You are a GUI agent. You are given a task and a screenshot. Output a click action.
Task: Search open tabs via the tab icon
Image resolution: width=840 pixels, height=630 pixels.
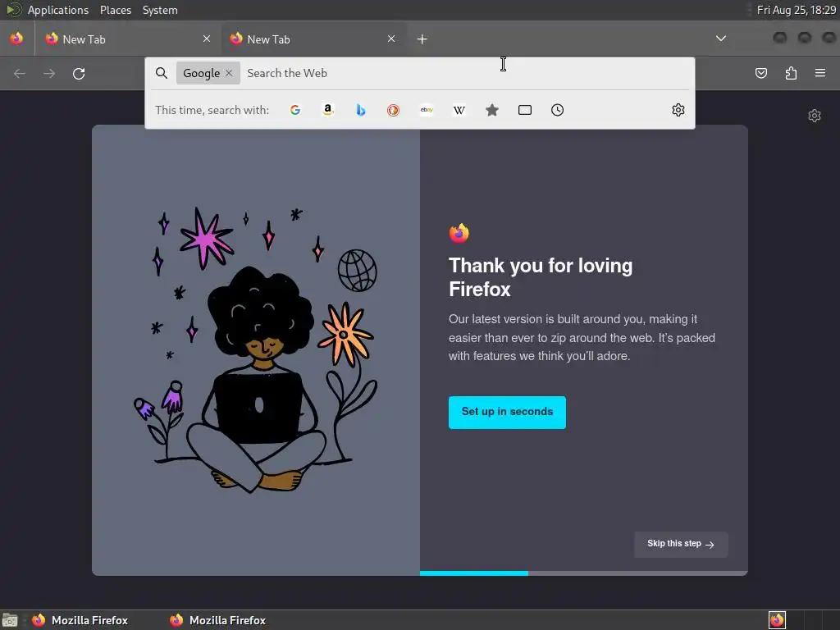click(525, 110)
